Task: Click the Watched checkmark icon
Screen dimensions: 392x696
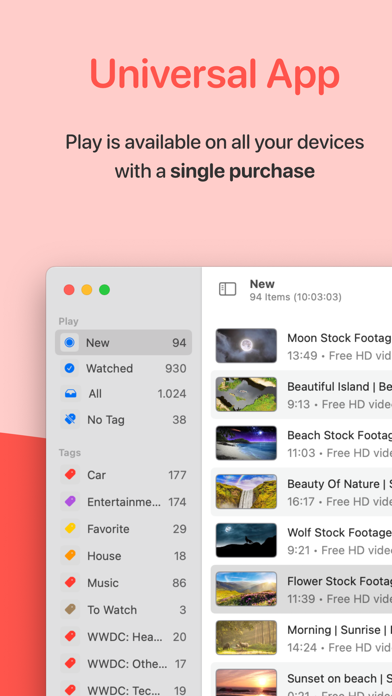Action: 69,368
